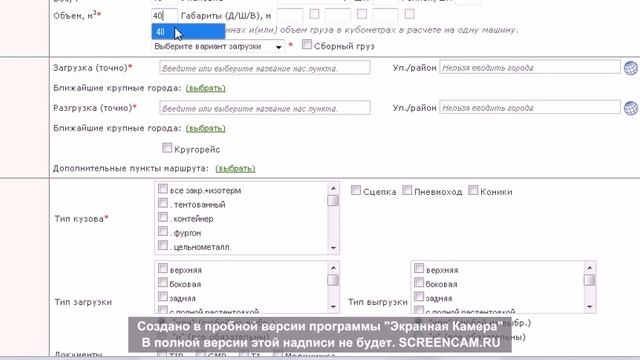
Task: Enable the 'Коники' checkbox
Action: pyautogui.click(x=473, y=190)
